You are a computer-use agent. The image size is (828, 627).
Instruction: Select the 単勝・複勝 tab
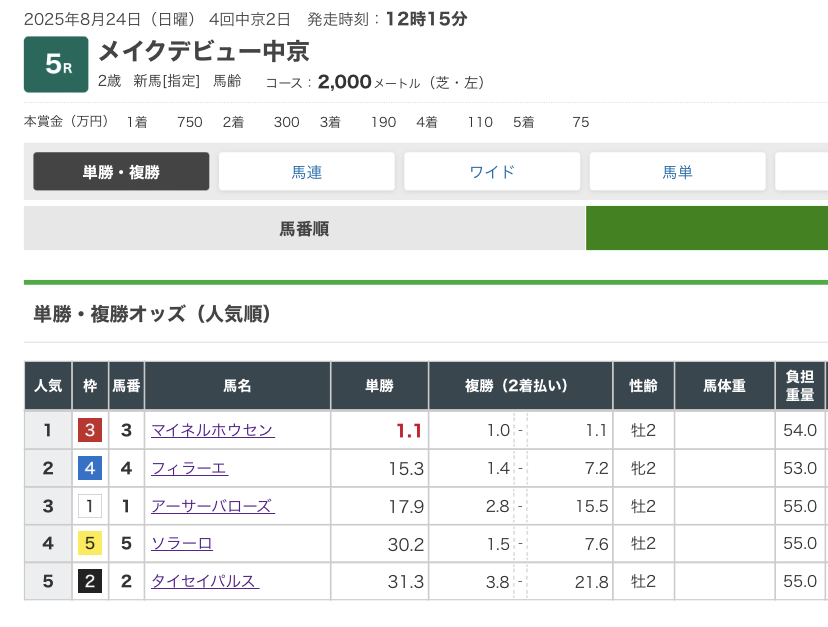[x=121, y=172]
